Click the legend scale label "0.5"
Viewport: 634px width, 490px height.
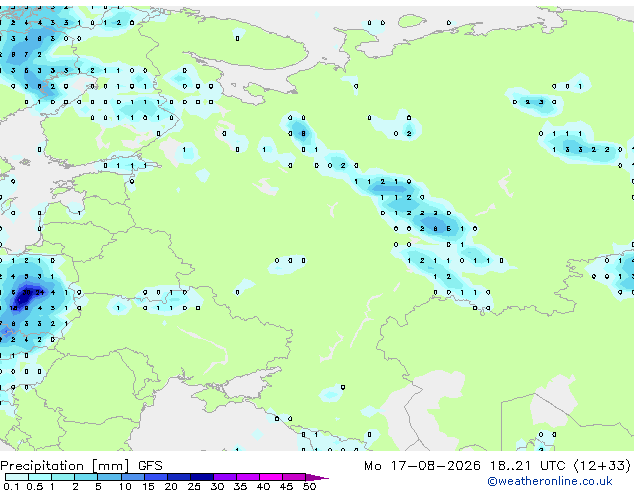click(x=35, y=486)
